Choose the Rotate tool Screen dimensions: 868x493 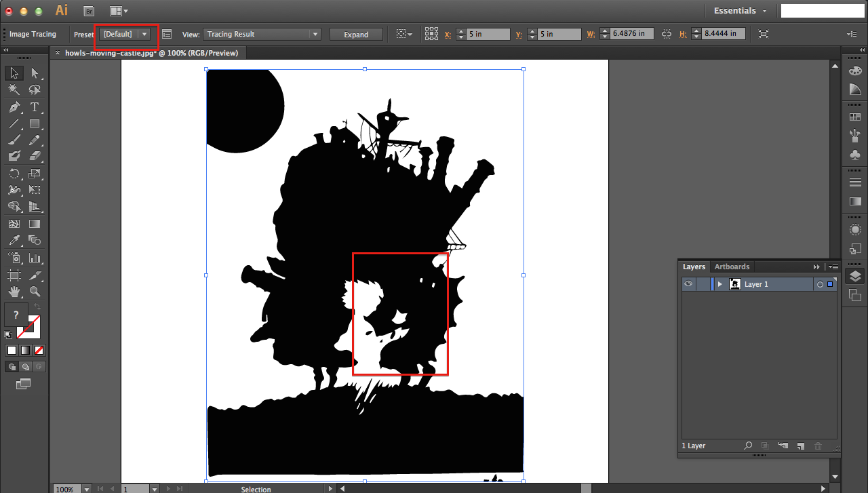[14, 174]
